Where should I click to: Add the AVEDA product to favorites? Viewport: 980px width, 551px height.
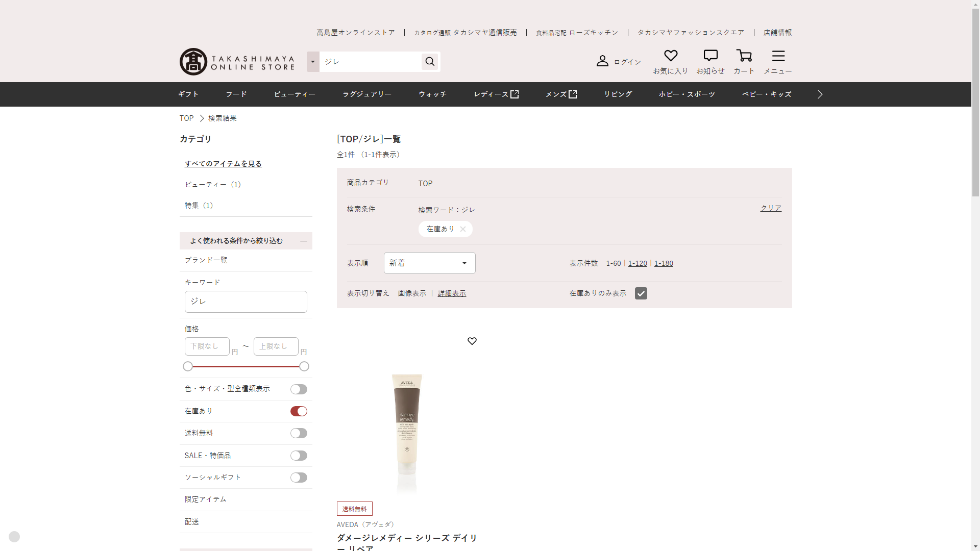472,341
